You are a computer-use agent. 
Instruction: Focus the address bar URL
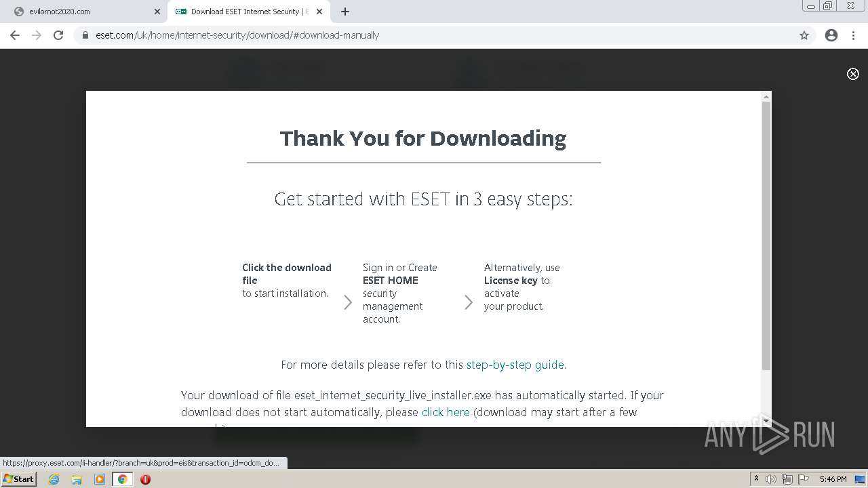(237, 35)
